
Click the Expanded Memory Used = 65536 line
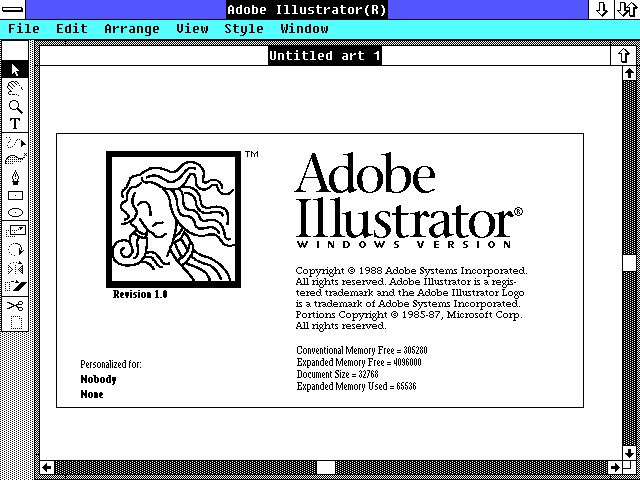(356, 386)
